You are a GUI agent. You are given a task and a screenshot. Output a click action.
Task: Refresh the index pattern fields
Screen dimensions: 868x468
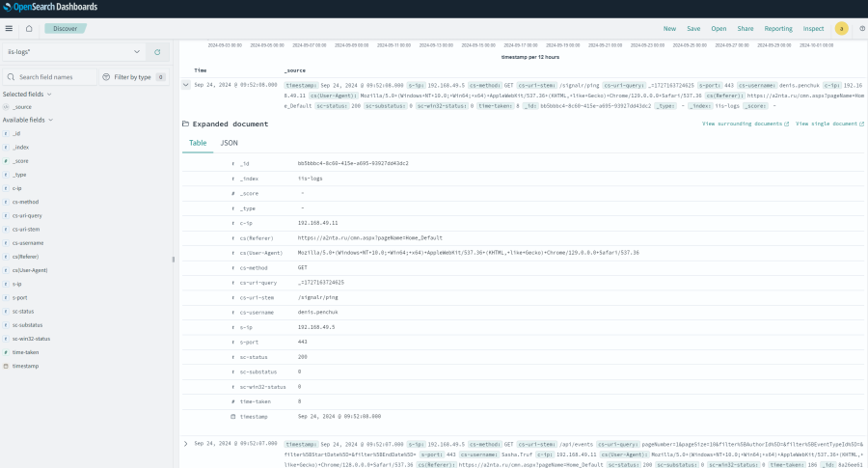point(157,52)
